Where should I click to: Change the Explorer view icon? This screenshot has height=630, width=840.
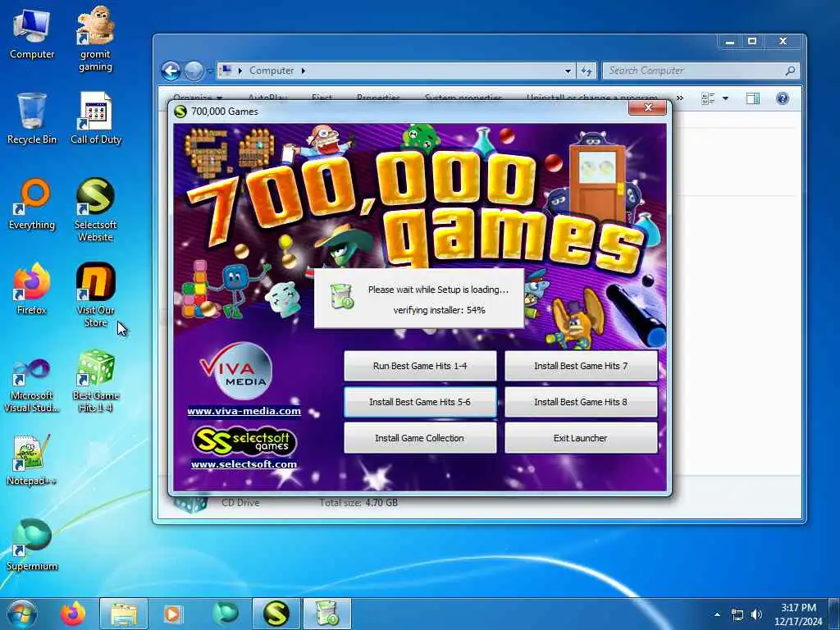[x=708, y=98]
